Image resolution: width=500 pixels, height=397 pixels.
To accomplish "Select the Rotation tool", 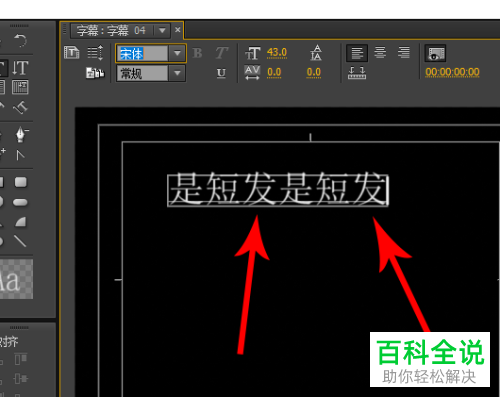I will pos(20,41).
